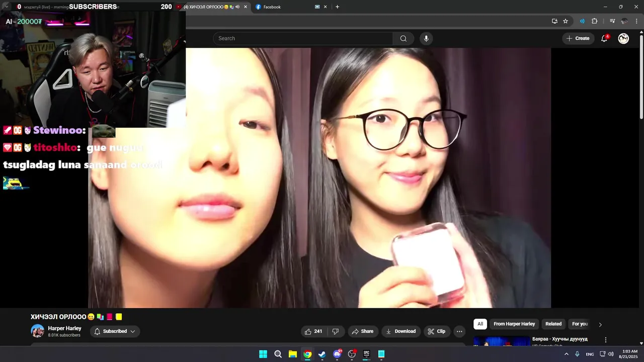
Task: Share the video
Action: (x=362, y=331)
